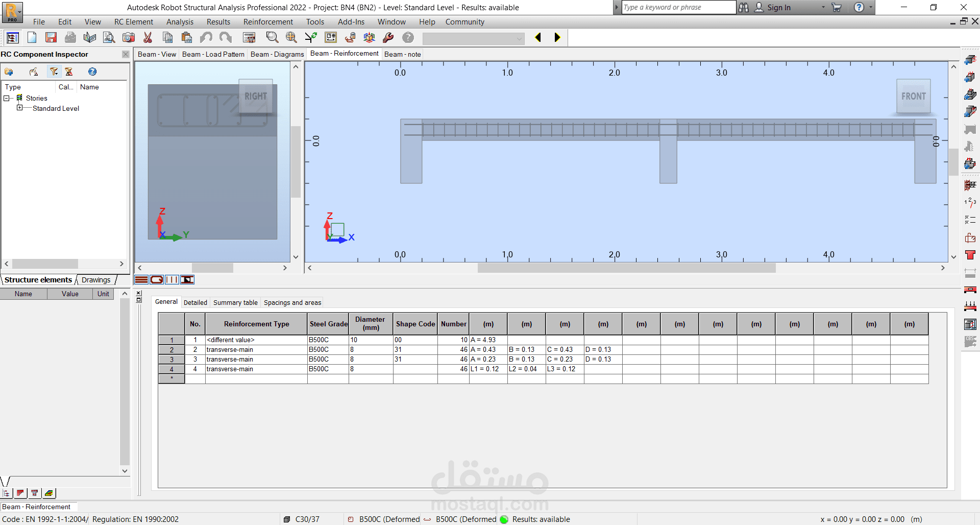
Task: Click the Zoom/Pan magnifier with arrows icon
Action: 291,37
